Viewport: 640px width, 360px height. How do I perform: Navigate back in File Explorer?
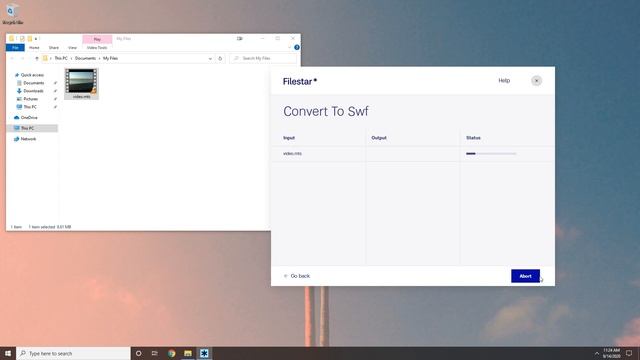(x=12, y=58)
